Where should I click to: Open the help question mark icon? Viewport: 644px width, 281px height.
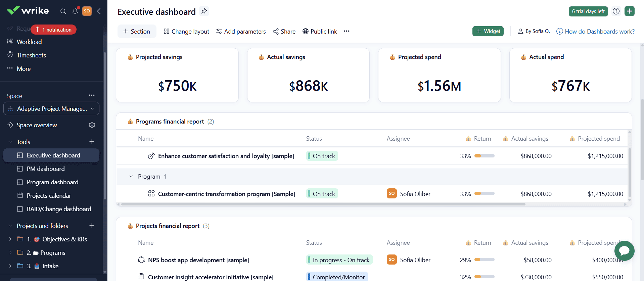pos(616,11)
